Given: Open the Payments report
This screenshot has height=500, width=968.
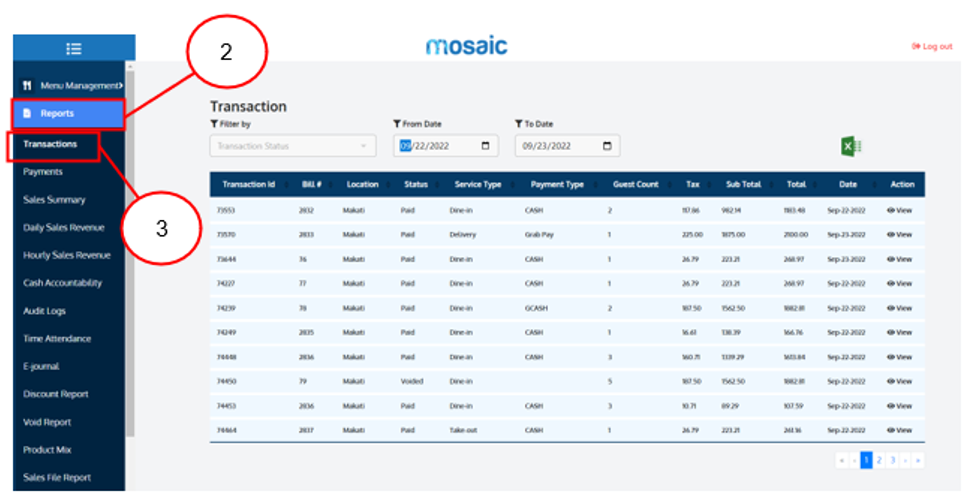Looking at the screenshot, I should 43,172.
